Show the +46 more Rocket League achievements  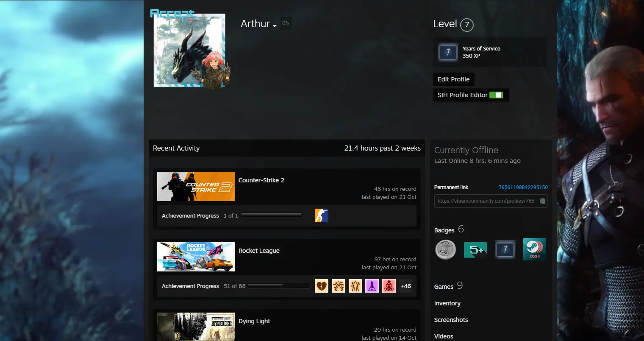405,286
